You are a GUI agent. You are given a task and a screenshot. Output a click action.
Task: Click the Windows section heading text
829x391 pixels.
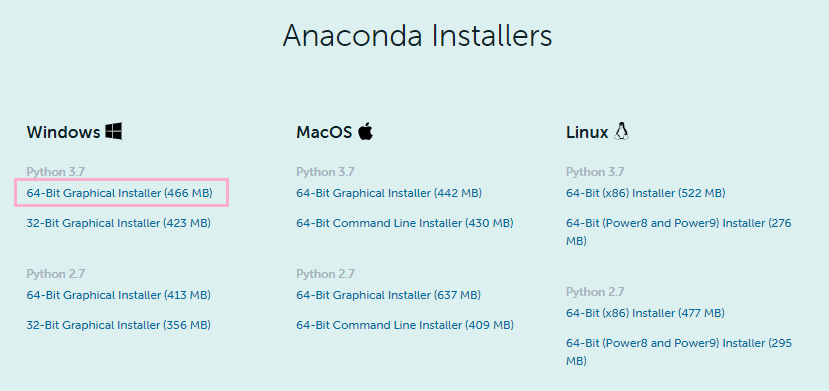coord(63,132)
